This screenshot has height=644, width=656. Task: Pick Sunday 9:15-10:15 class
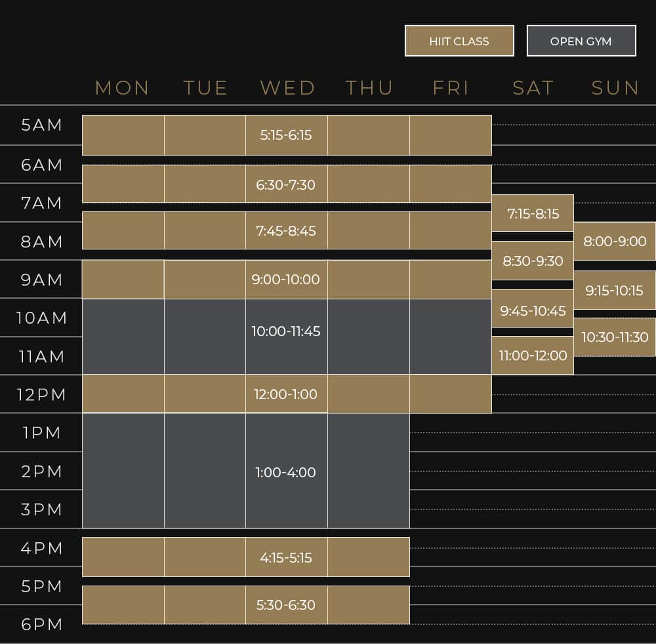(x=615, y=290)
